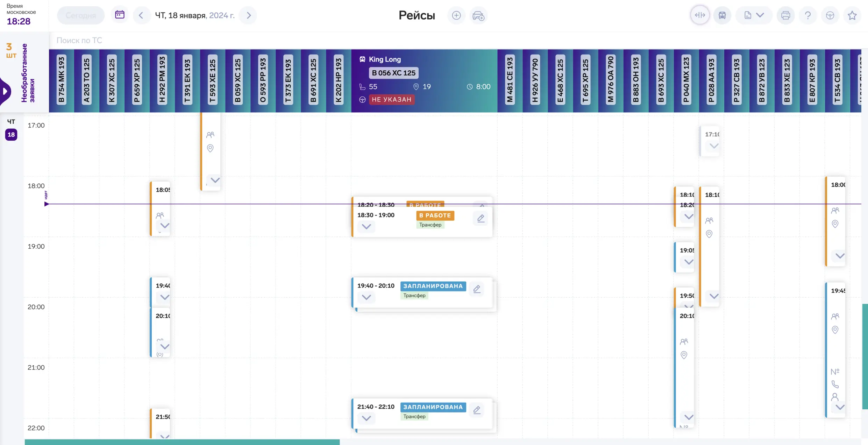Expand trip card in Т 593 ХЕ column
Screen dimensions: 868x445
coord(215,180)
